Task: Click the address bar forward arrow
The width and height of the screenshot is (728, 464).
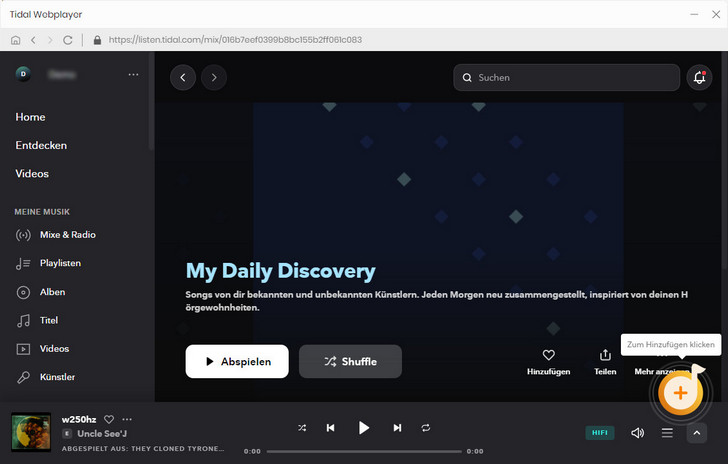Action: [50, 40]
